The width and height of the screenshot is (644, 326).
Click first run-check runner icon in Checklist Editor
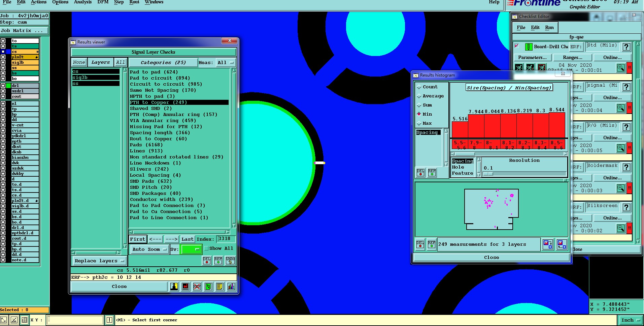coord(519,67)
